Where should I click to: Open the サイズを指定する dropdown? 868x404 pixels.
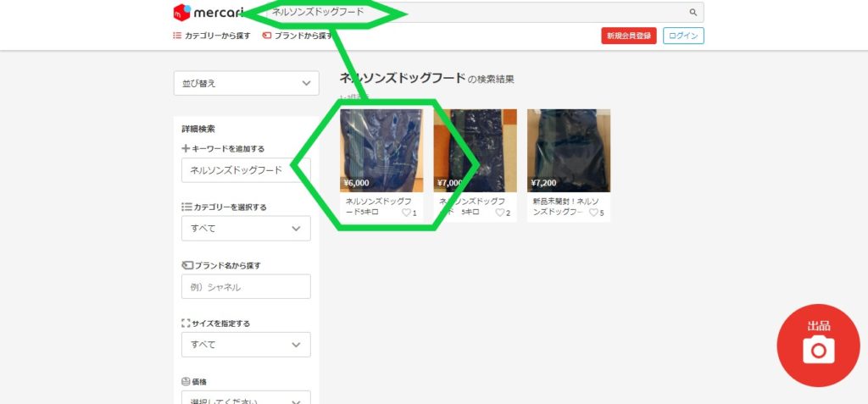tap(246, 345)
